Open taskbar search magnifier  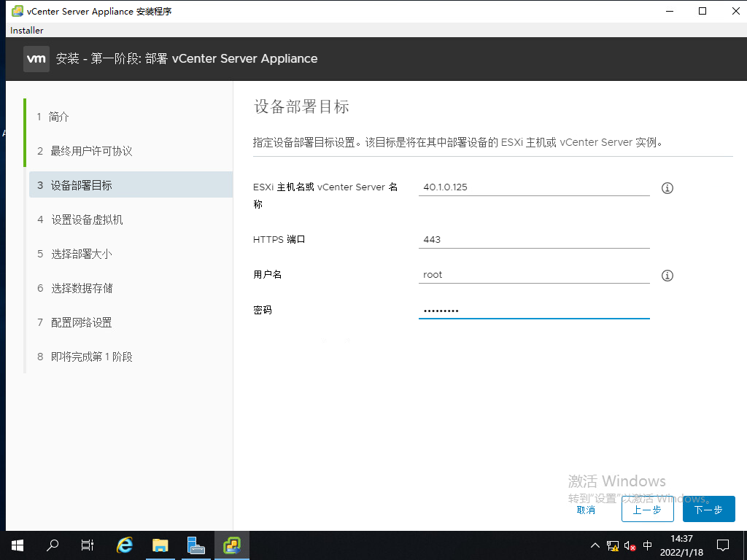click(53, 545)
